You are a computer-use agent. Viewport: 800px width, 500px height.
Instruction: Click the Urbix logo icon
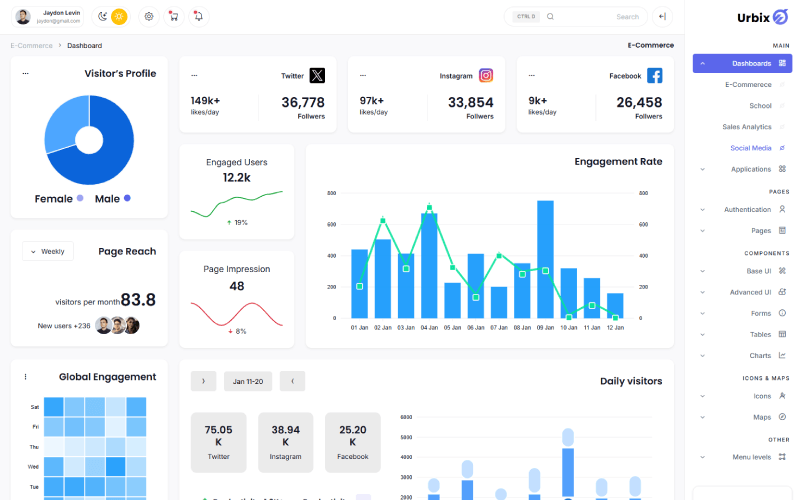(781, 18)
